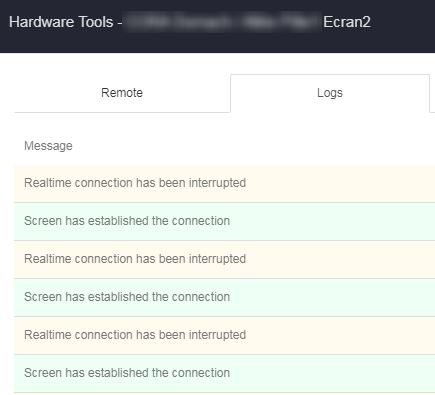Select the last 'Screen has established the connection' row
This screenshot has height=395, width=435.
[224, 373]
